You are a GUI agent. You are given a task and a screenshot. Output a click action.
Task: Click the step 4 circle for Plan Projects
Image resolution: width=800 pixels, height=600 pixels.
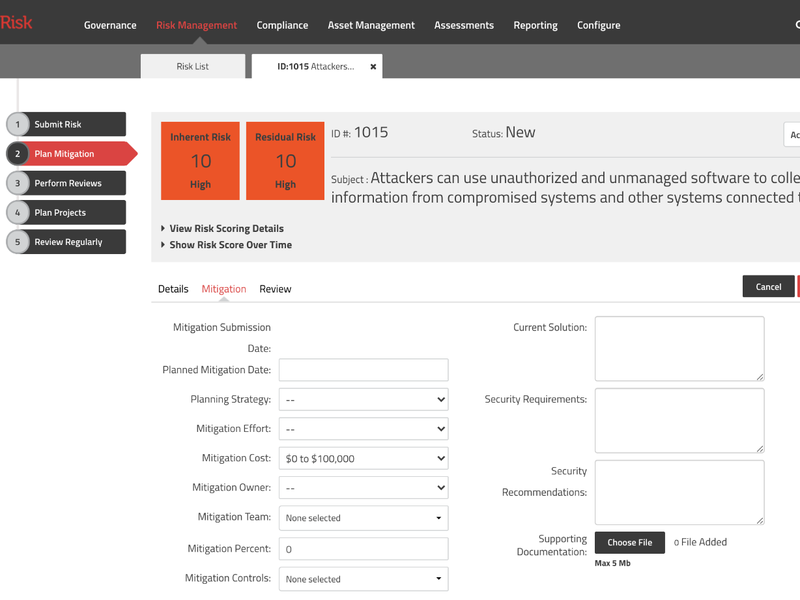click(x=18, y=213)
